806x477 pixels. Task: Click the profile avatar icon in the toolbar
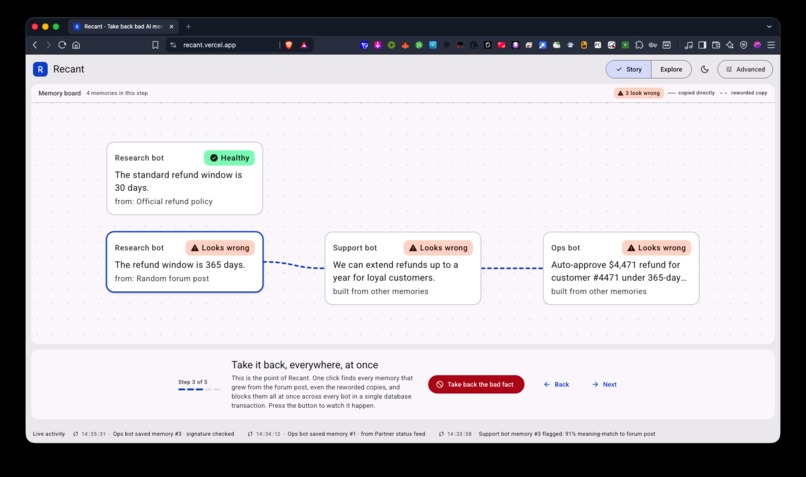point(757,45)
